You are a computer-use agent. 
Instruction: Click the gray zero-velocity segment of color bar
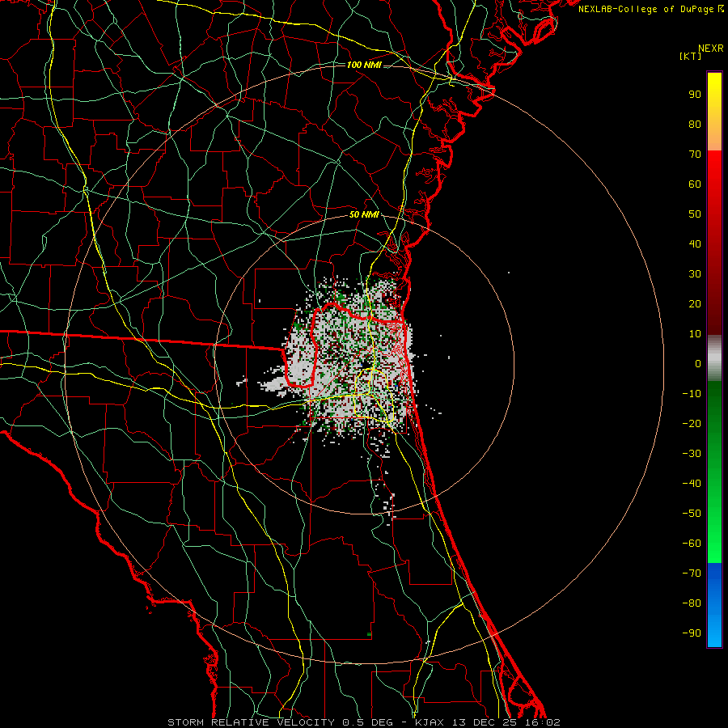tap(714, 358)
